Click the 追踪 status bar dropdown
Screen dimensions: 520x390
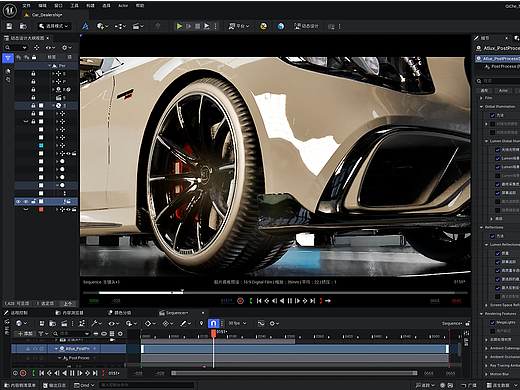[x=425, y=385]
